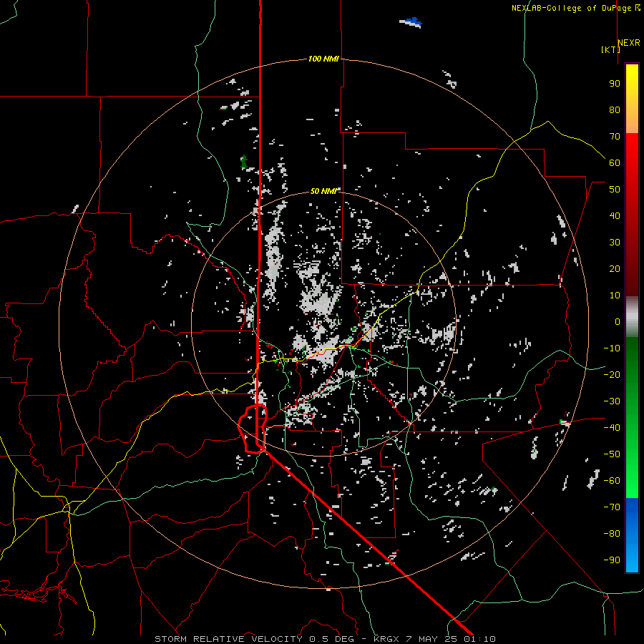
Task: Click the [KT] units label
Action: point(610,49)
